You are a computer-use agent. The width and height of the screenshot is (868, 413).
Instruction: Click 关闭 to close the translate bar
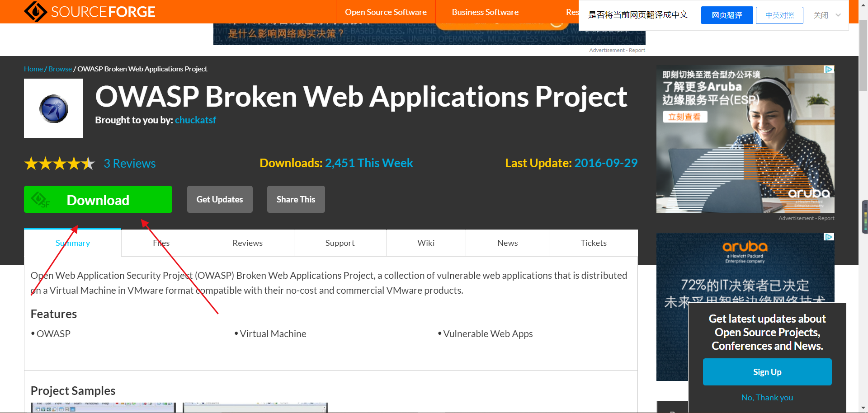pyautogui.click(x=821, y=15)
